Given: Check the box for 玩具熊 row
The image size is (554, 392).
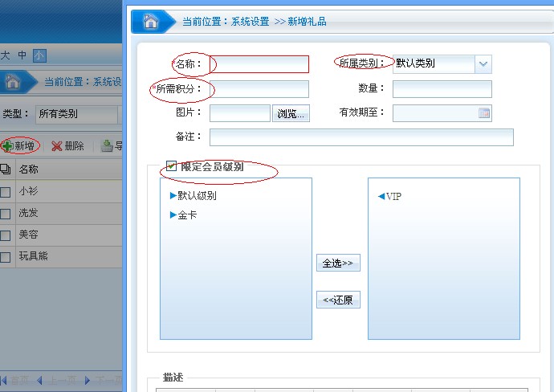Looking at the screenshot, I should pyautogui.click(x=5, y=257).
